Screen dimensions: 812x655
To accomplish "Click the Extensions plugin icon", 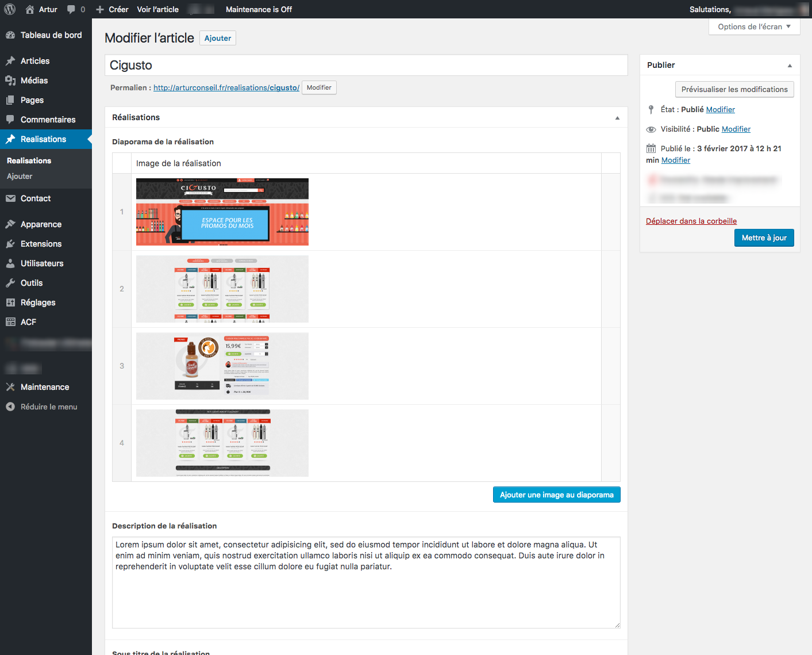I will point(10,244).
